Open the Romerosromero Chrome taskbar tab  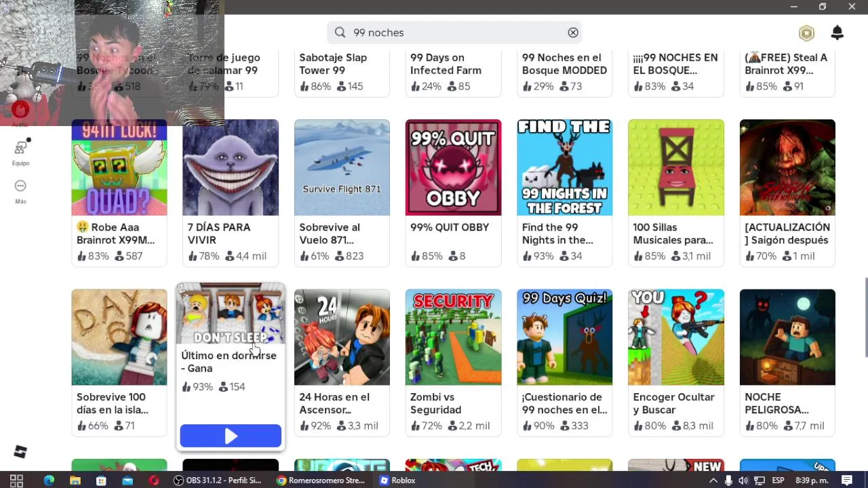click(x=321, y=481)
